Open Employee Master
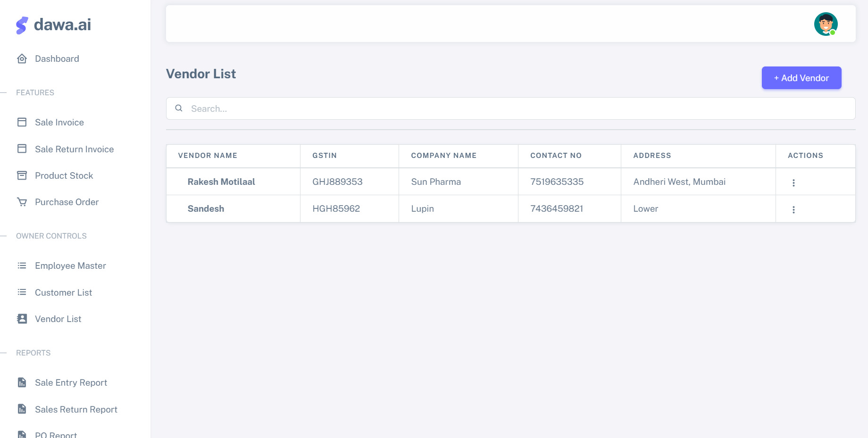The height and width of the screenshot is (438, 868). (71, 265)
